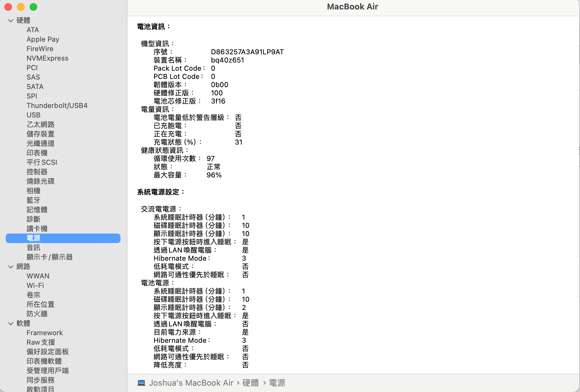The image size is (580, 392).
Task: Select WWAN under 網路
Action: point(38,276)
